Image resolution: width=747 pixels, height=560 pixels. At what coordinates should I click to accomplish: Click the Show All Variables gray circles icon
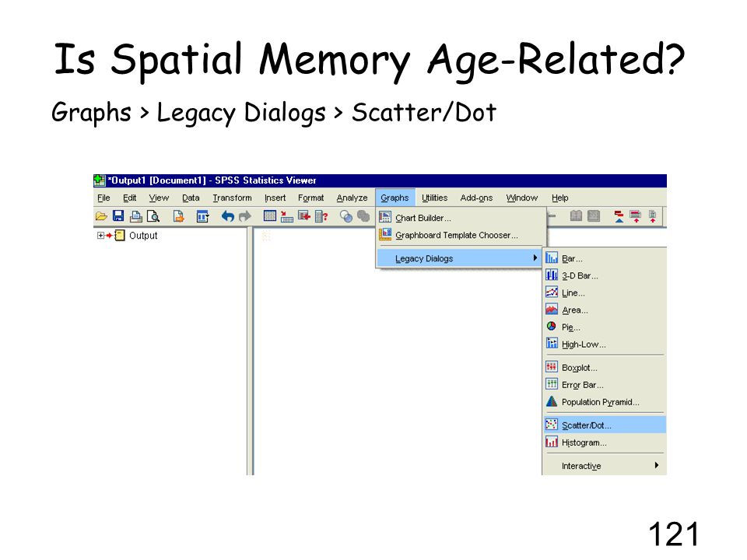click(363, 217)
